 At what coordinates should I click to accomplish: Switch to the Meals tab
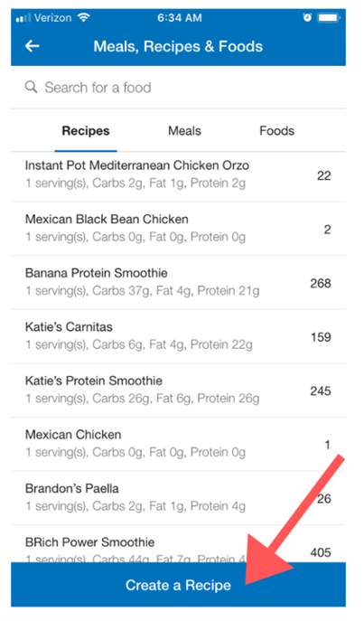pos(184,131)
